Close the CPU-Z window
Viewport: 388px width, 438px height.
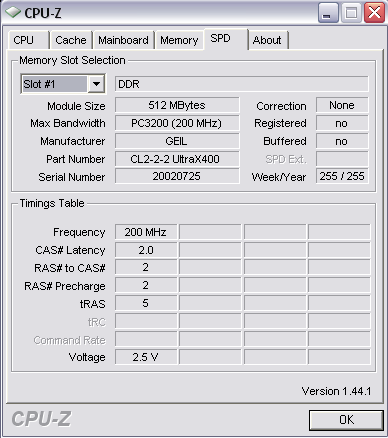374,13
